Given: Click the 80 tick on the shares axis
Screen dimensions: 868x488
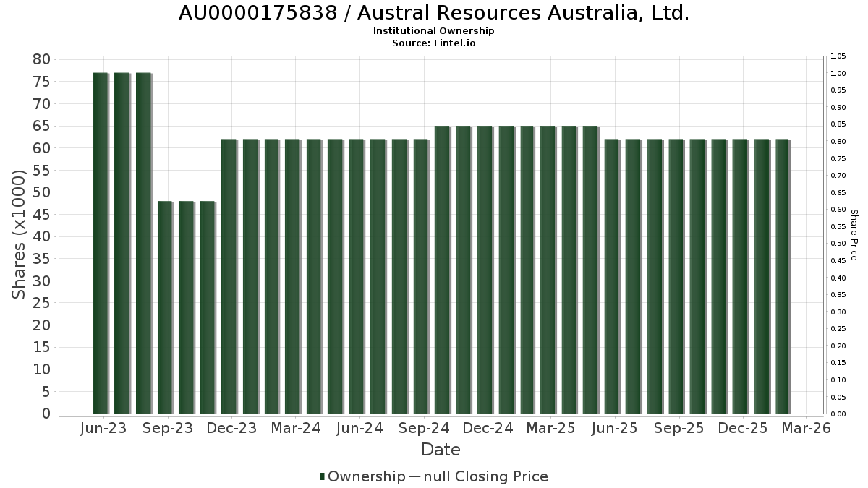Looking at the screenshot, I should pyautogui.click(x=41, y=59).
